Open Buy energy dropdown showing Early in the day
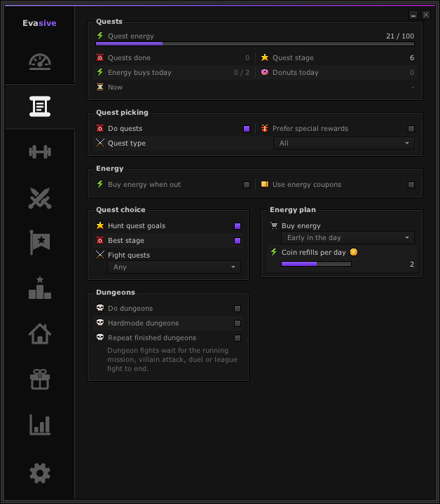This screenshot has height=504, width=440. (348, 237)
